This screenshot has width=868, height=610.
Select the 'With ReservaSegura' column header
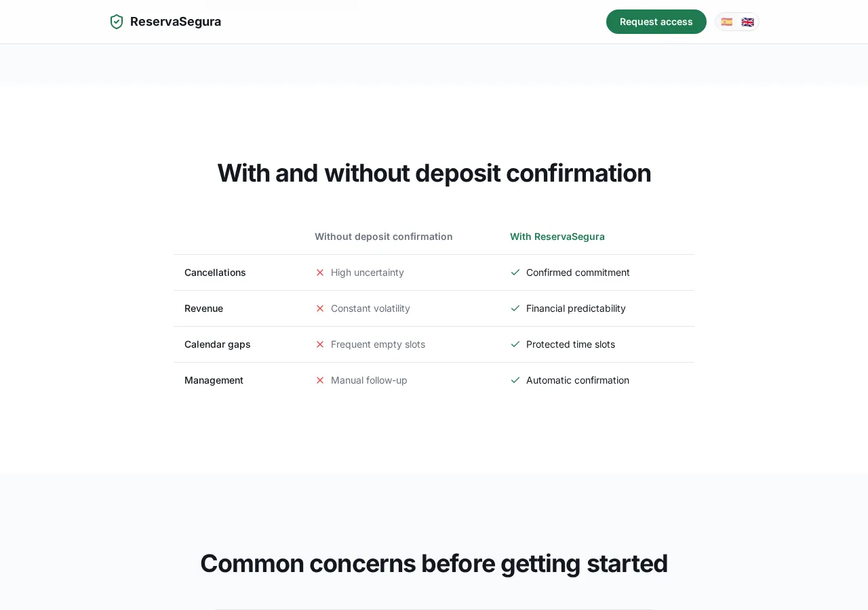pyautogui.click(x=557, y=237)
